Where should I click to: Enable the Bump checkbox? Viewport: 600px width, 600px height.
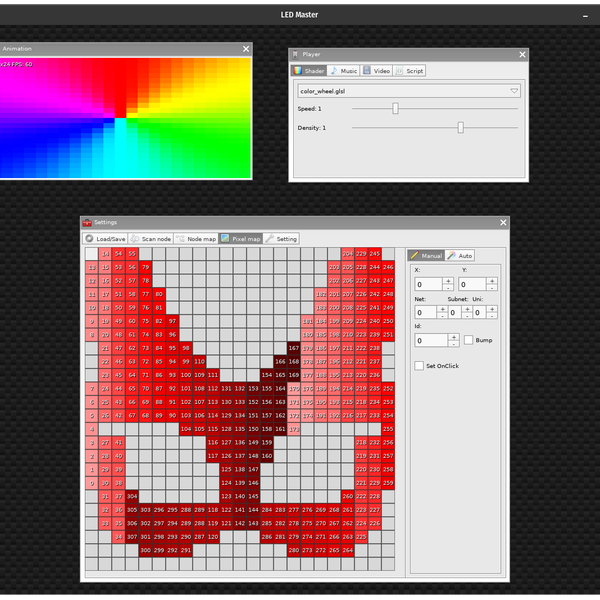[x=470, y=340]
